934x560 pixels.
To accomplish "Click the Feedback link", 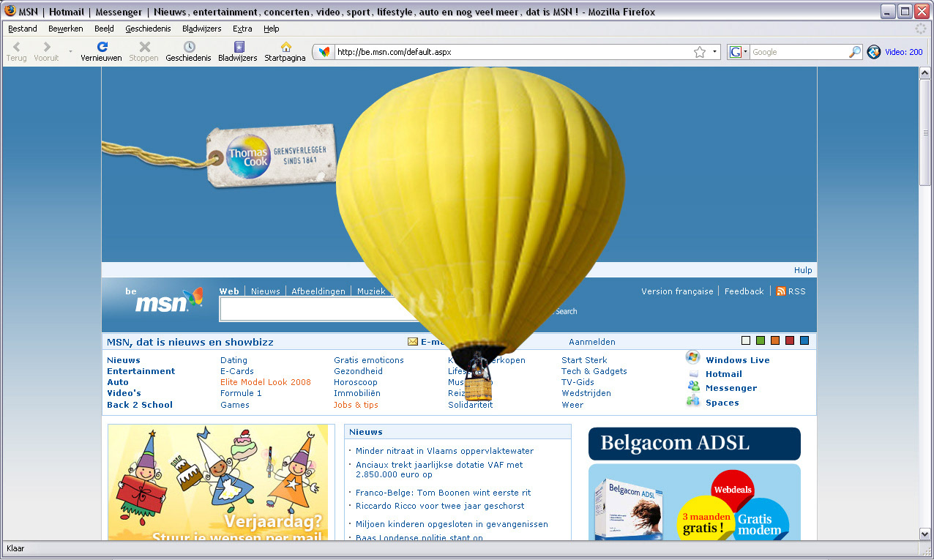I will (x=744, y=291).
